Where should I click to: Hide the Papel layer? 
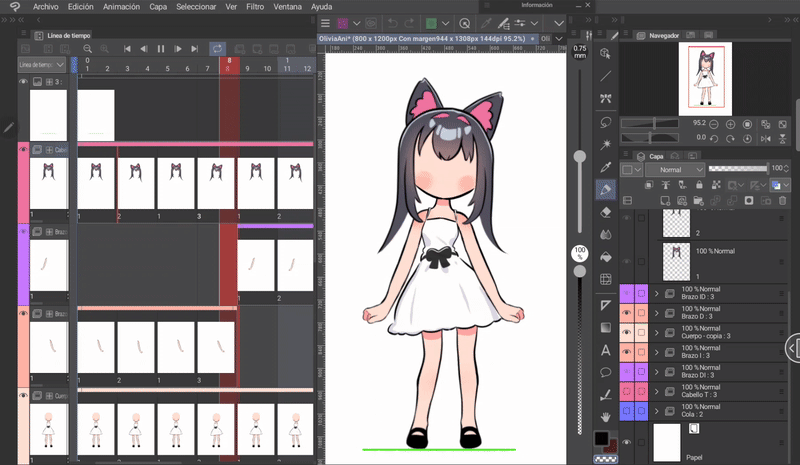click(x=627, y=442)
